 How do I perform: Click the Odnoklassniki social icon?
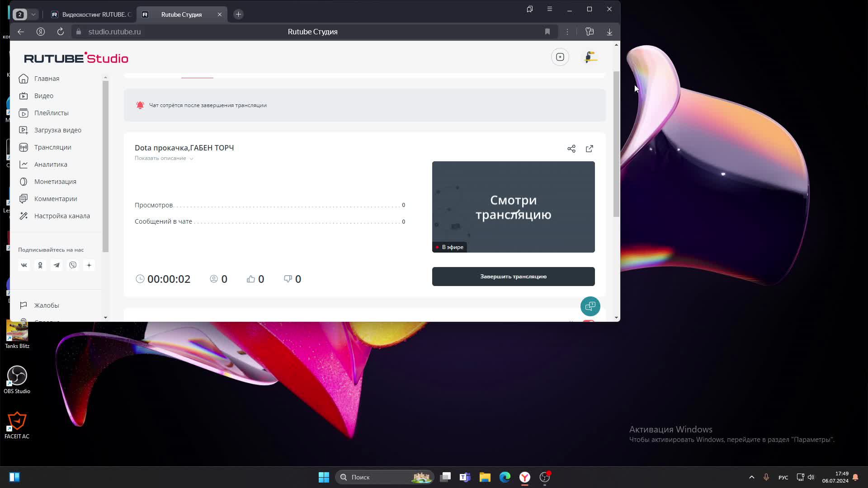40,265
